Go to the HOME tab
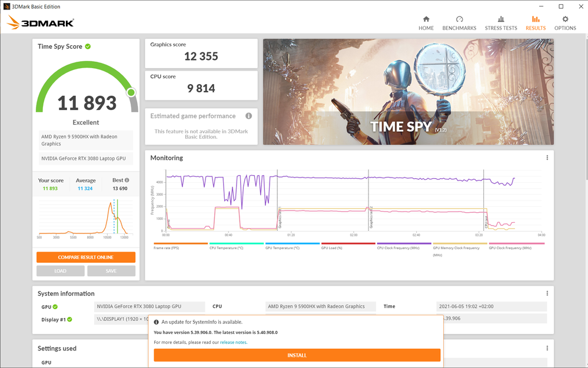 click(426, 22)
